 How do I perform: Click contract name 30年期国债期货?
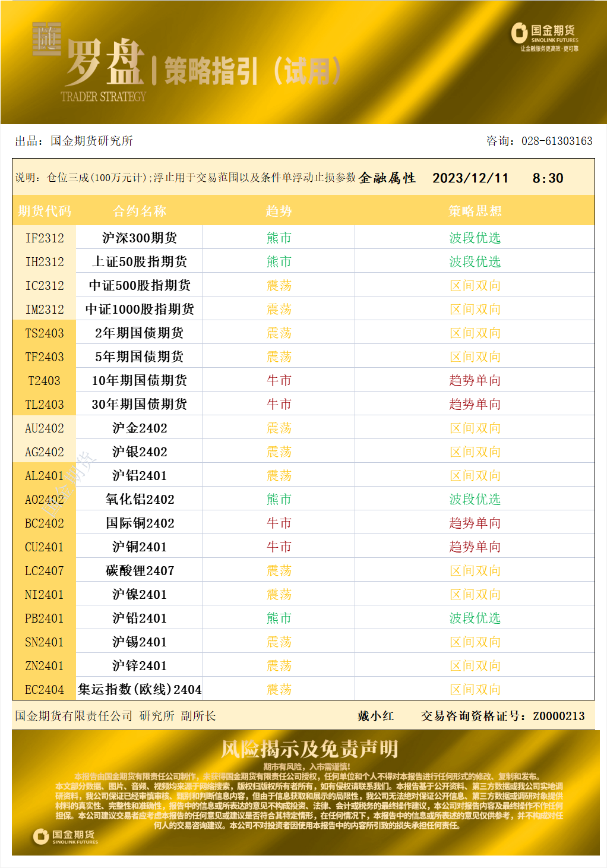pyautogui.click(x=140, y=404)
